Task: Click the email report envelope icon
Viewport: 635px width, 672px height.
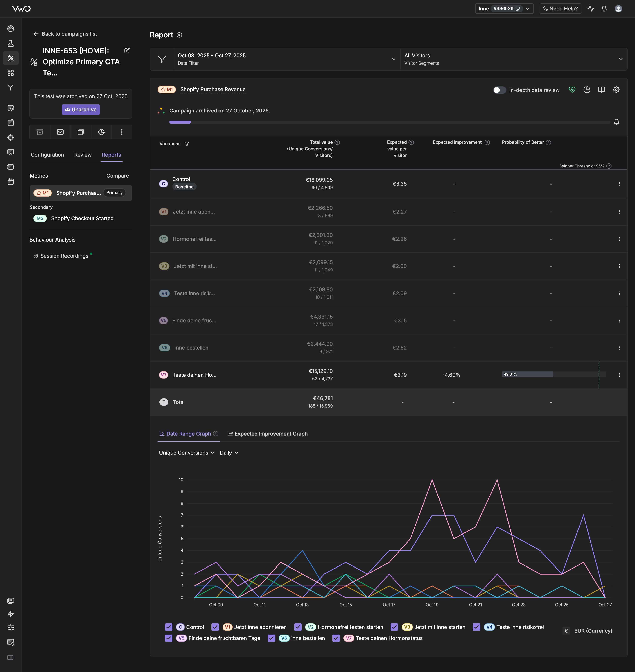Action: point(60,132)
